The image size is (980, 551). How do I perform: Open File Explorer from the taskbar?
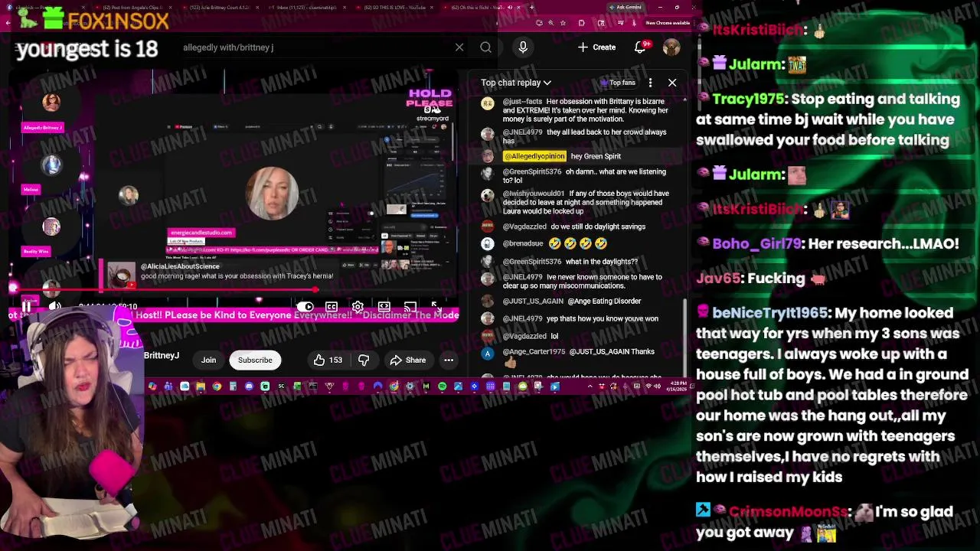pyautogui.click(x=201, y=386)
